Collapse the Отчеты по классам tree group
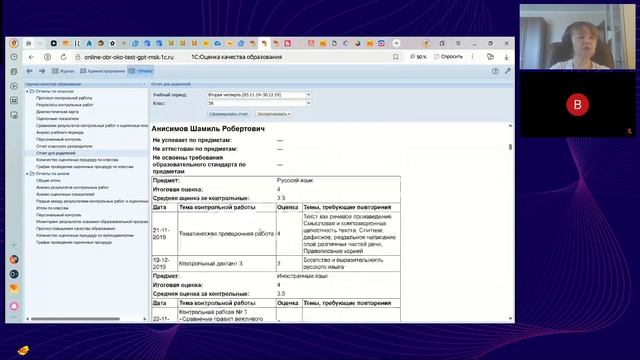This screenshot has height=360, width=640. pos(27,91)
